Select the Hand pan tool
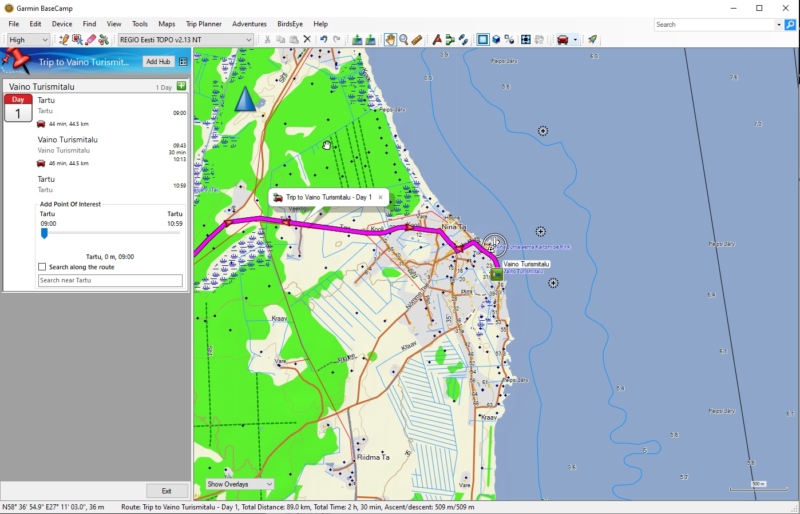The height and width of the screenshot is (514, 800). 390,40
